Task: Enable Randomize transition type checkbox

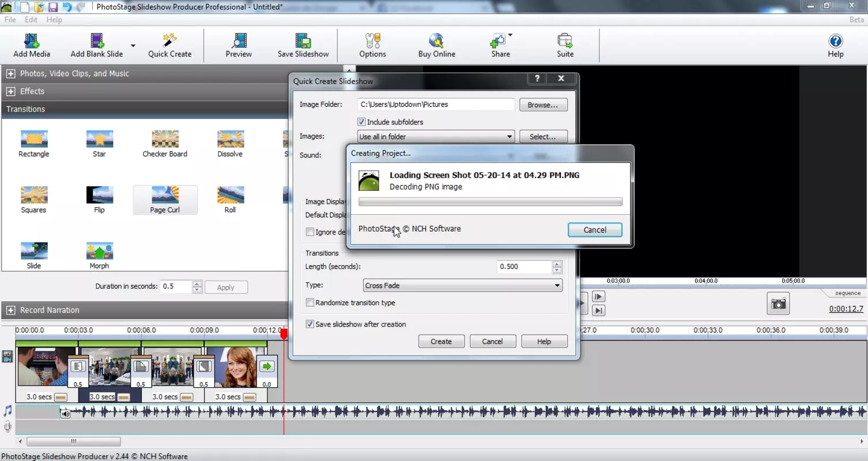Action: click(310, 303)
